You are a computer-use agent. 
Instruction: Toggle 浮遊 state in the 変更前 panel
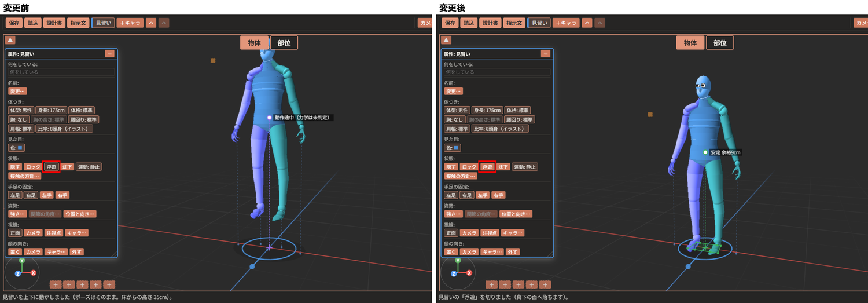coord(52,167)
